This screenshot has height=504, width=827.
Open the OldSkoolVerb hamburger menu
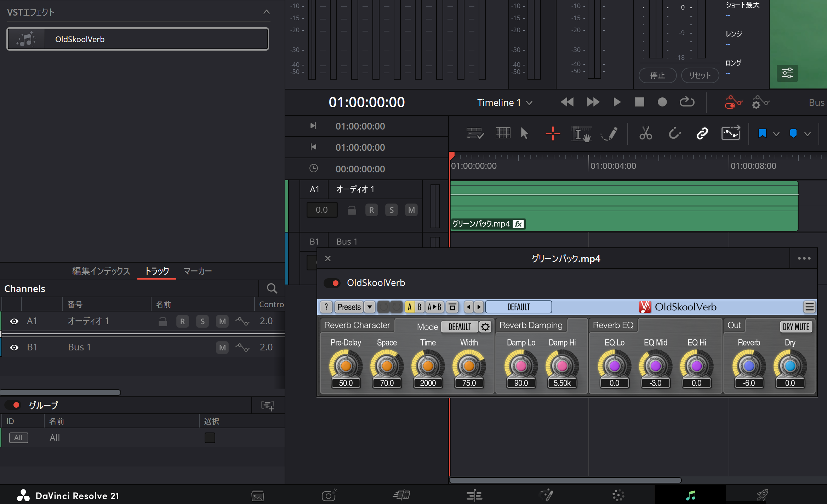[809, 307]
